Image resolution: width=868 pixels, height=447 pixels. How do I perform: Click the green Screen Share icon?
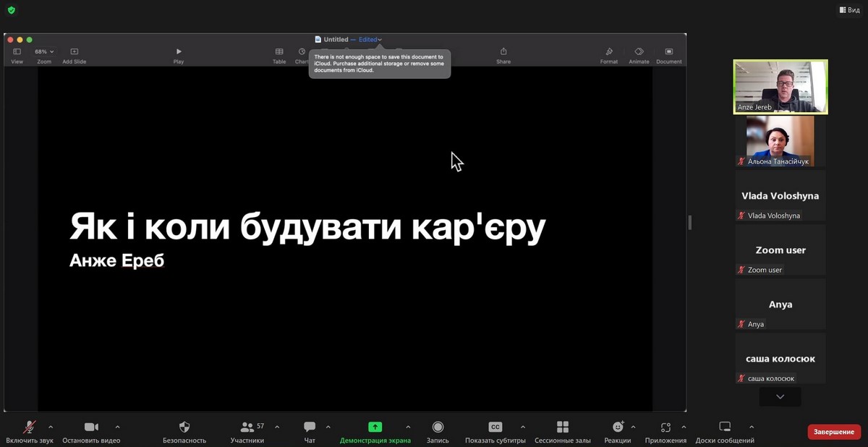point(375,427)
